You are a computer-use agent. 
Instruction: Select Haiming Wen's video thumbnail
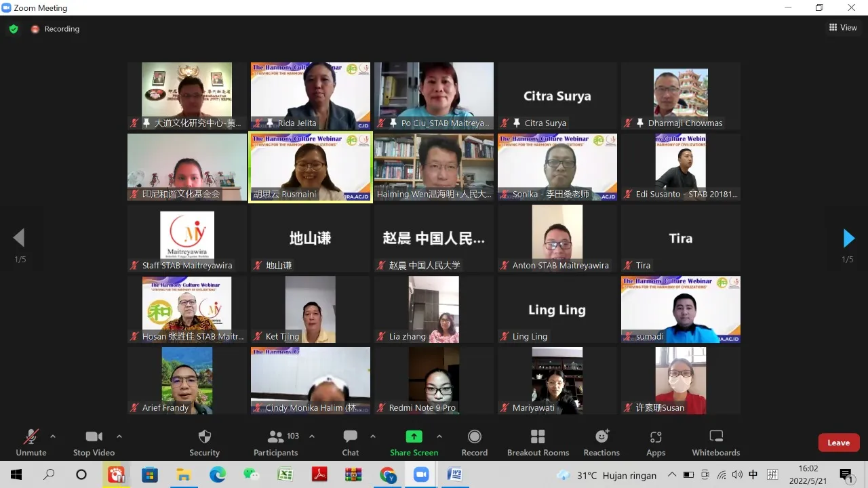pyautogui.click(x=434, y=167)
